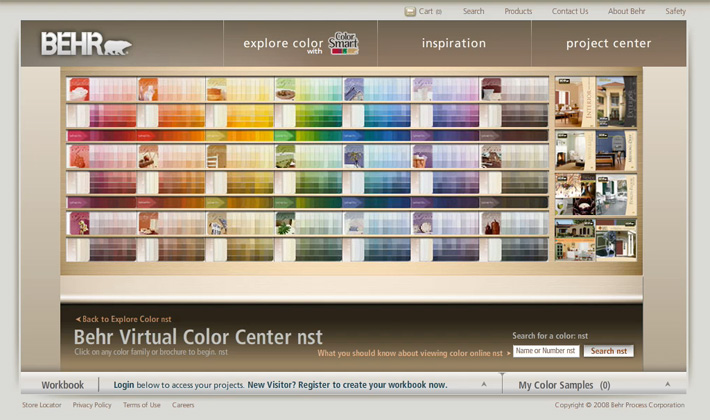Open the porch and floor brochure

point(616,195)
